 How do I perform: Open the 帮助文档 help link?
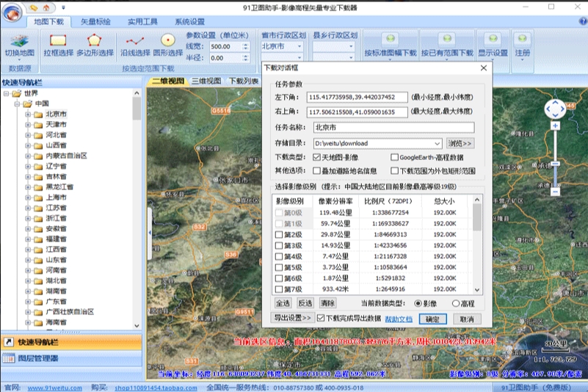coord(399,319)
